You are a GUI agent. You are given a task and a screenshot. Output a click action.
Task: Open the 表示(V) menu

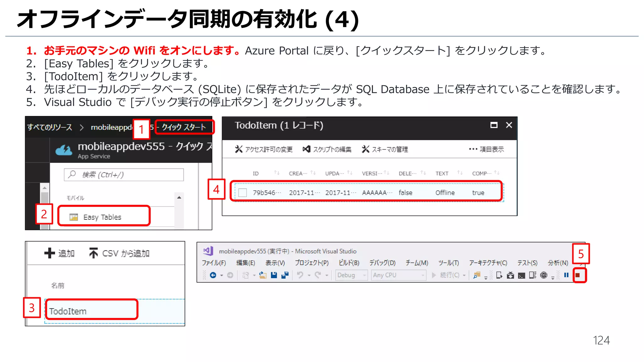pos(275,263)
